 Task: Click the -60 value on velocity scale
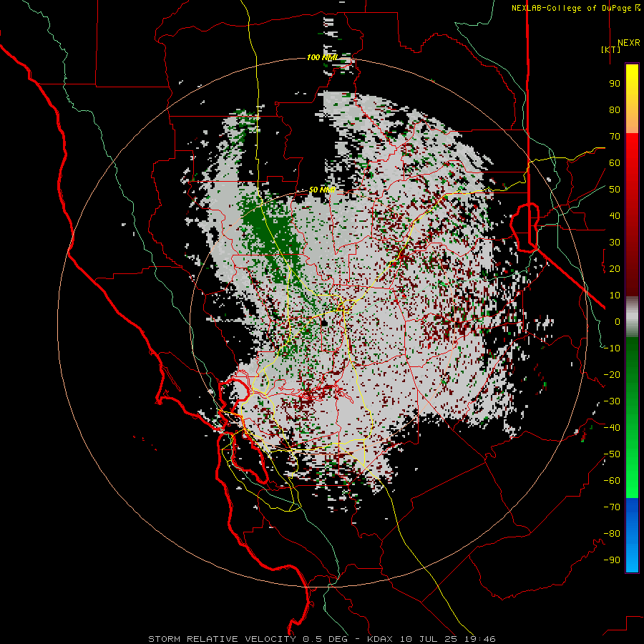pos(612,481)
